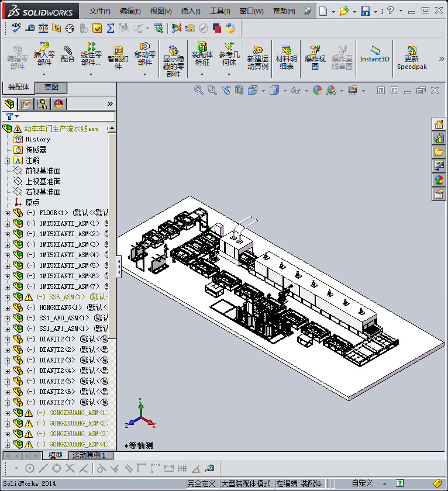Click the Edit Appearance color ball icon

pyautogui.click(x=318, y=90)
